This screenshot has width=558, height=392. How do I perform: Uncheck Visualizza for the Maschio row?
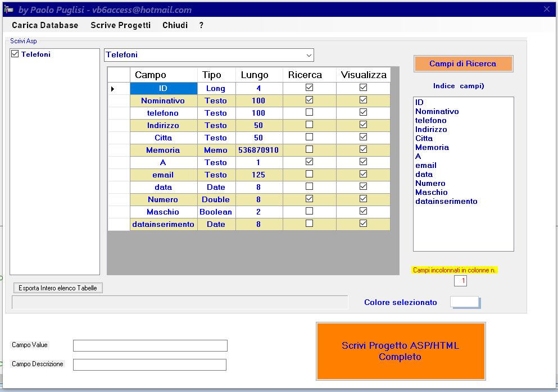(363, 211)
